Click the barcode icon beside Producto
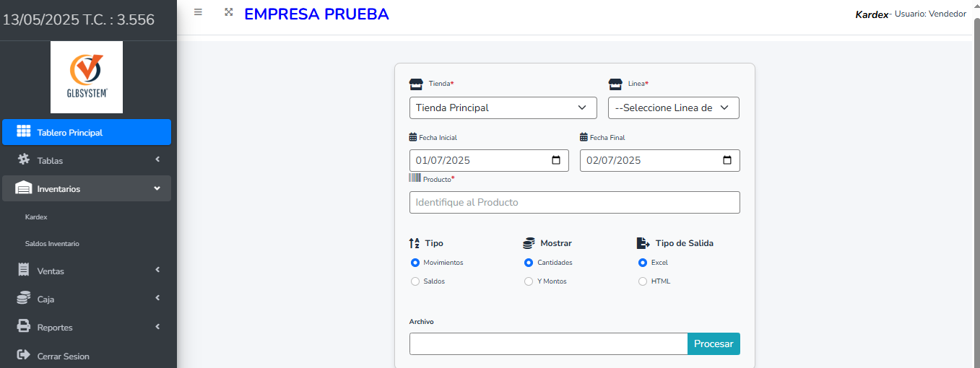 coord(415,178)
